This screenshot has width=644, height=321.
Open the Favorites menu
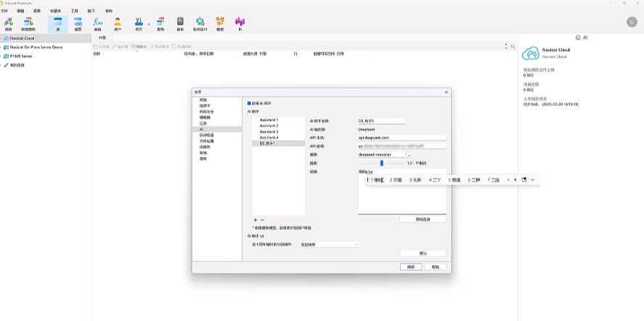pos(55,11)
